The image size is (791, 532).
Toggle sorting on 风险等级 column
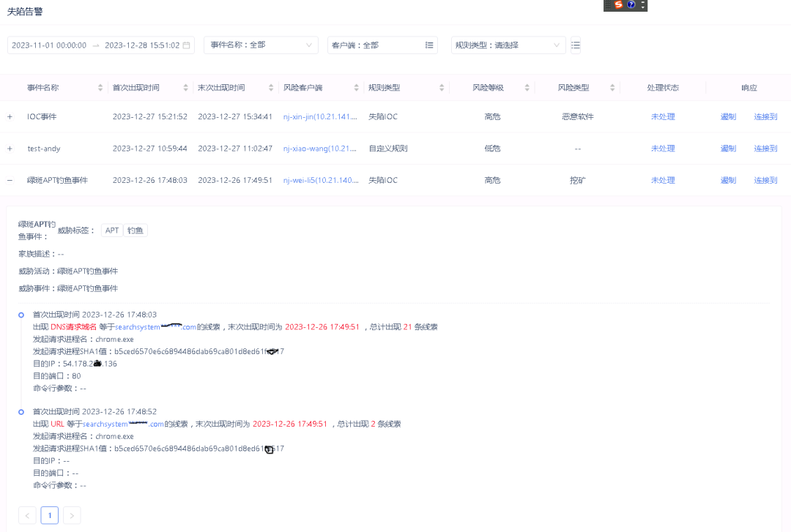tap(527, 87)
